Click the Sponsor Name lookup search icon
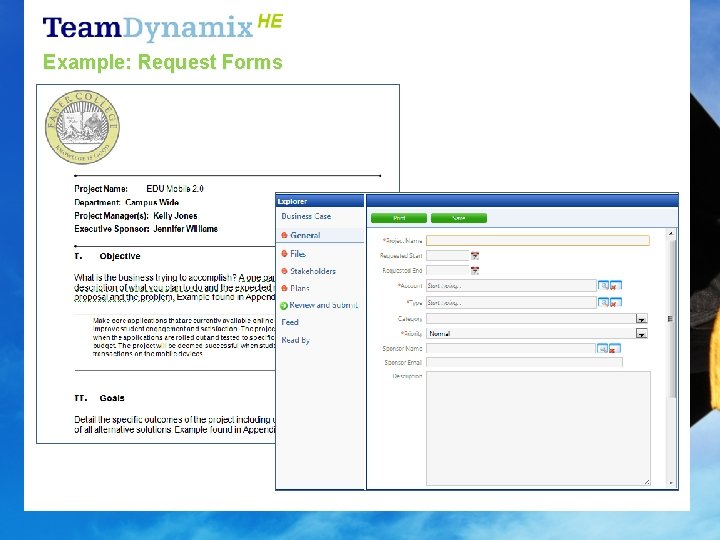Viewport: 720px width, 540px height. click(602, 349)
